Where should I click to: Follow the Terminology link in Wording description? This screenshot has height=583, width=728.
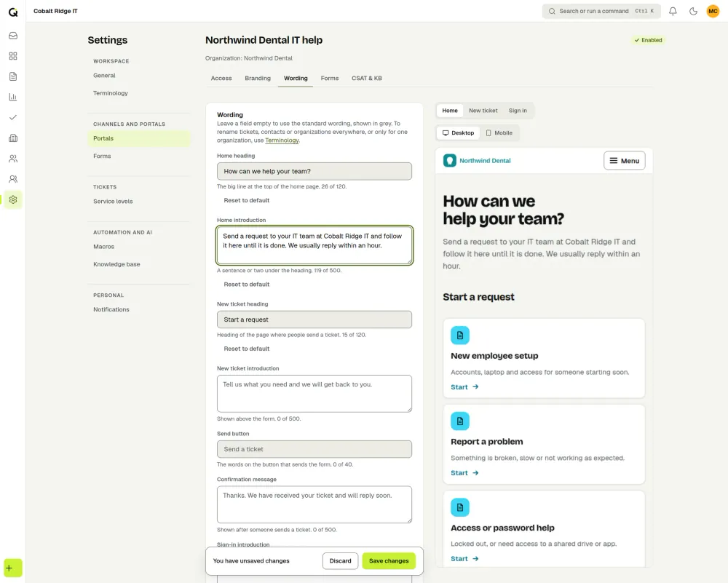[282, 140]
